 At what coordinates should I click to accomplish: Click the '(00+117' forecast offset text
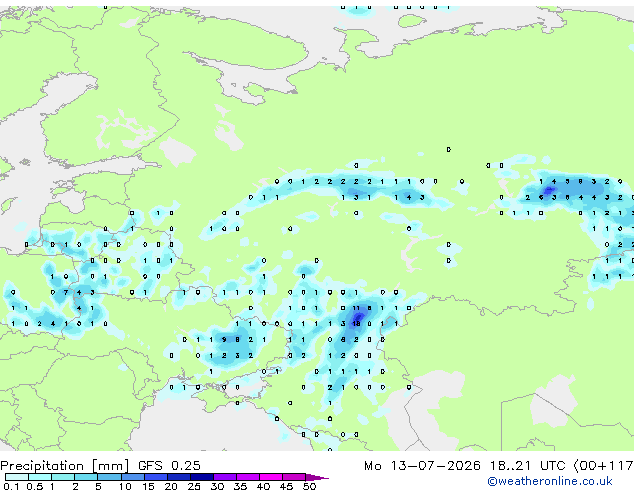603,466
